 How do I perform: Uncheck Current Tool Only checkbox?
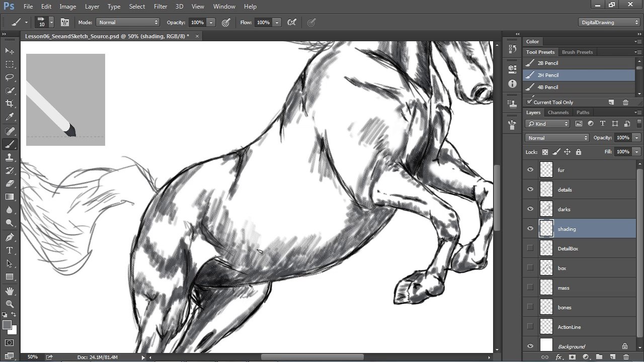(529, 102)
